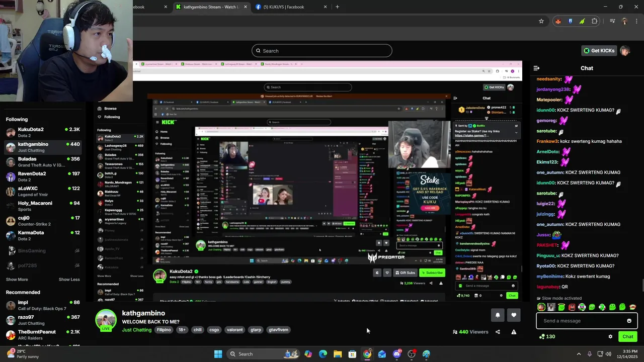
Task: Click username lagunaboy in chat
Action: point(548,287)
